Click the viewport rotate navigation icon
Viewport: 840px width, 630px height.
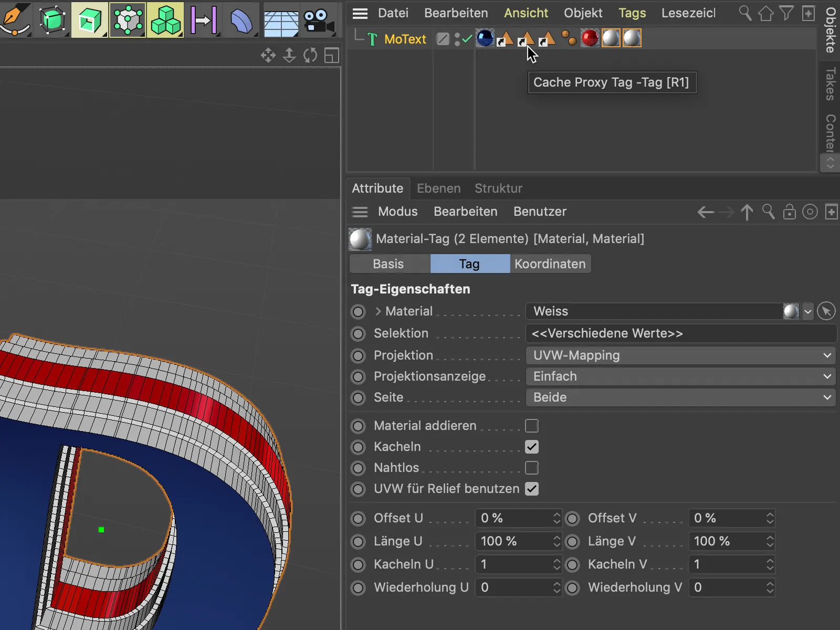click(310, 55)
